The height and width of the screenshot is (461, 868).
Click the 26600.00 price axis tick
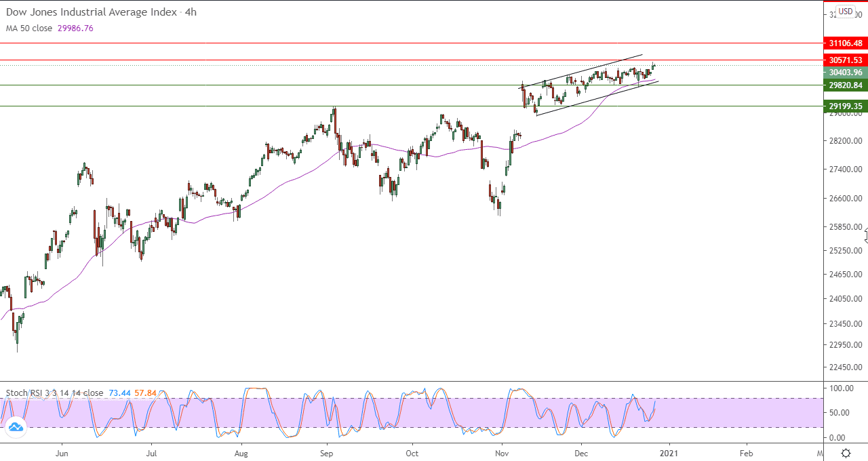(845, 199)
